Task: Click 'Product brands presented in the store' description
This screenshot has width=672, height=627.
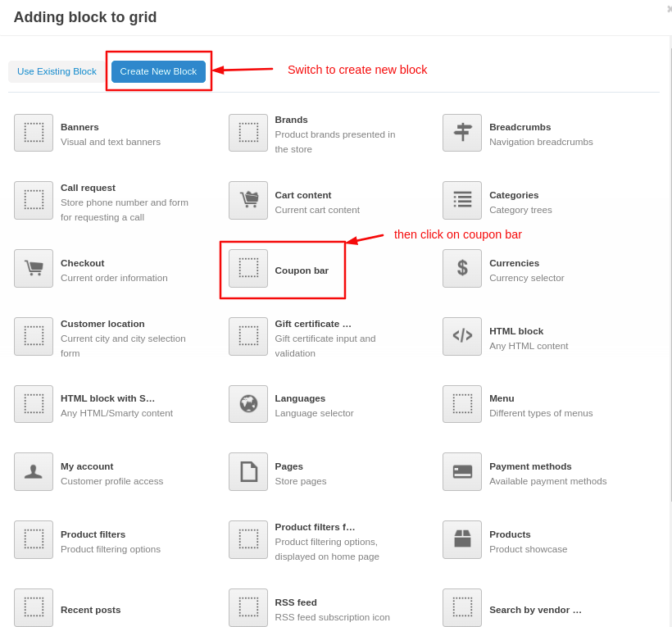Action: [x=334, y=142]
